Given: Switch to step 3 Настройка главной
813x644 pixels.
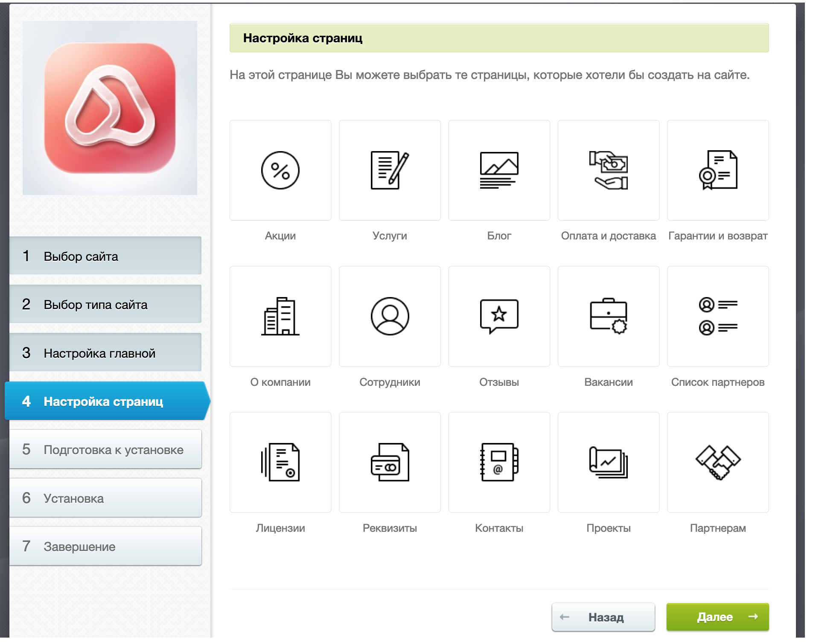Looking at the screenshot, I should coord(105,353).
